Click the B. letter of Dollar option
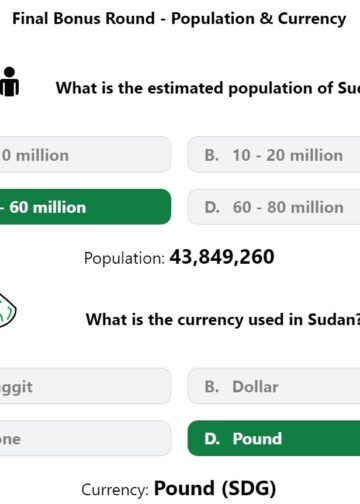 point(212,387)
